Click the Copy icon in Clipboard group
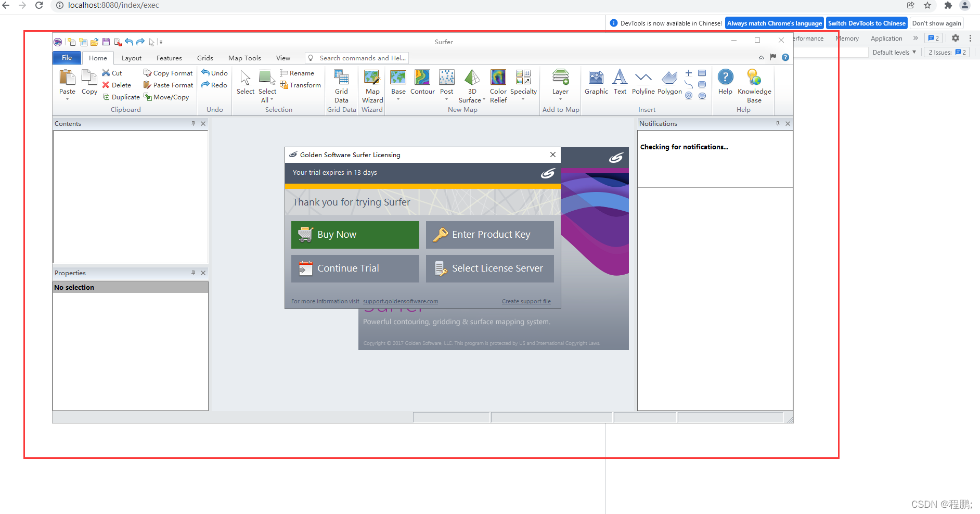 [x=89, y=78]
